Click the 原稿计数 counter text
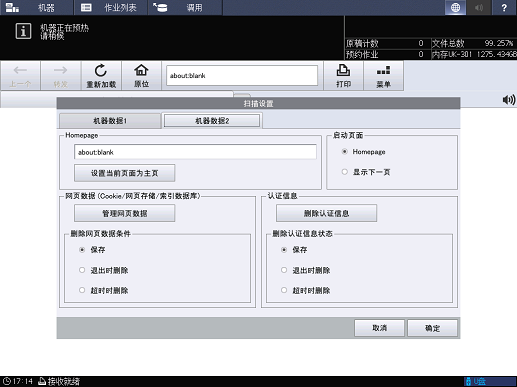Viewport: 517px width, 387px height. 362,43
